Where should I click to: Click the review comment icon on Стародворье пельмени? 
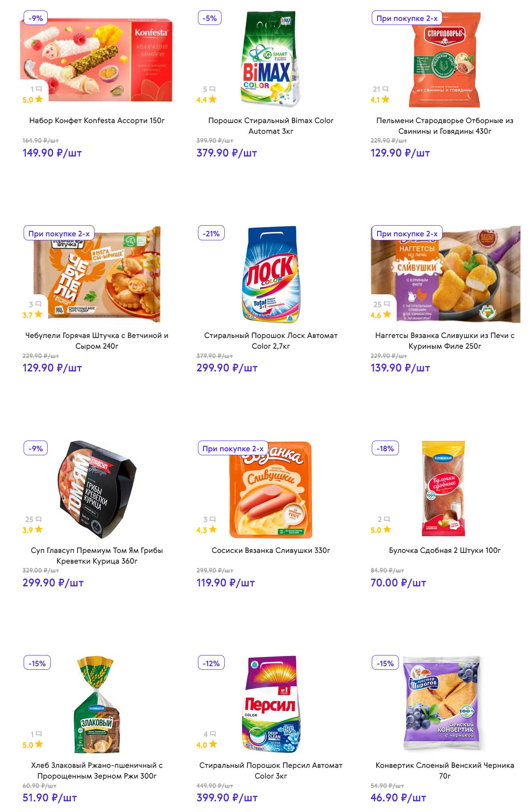[x=385, y=89]
